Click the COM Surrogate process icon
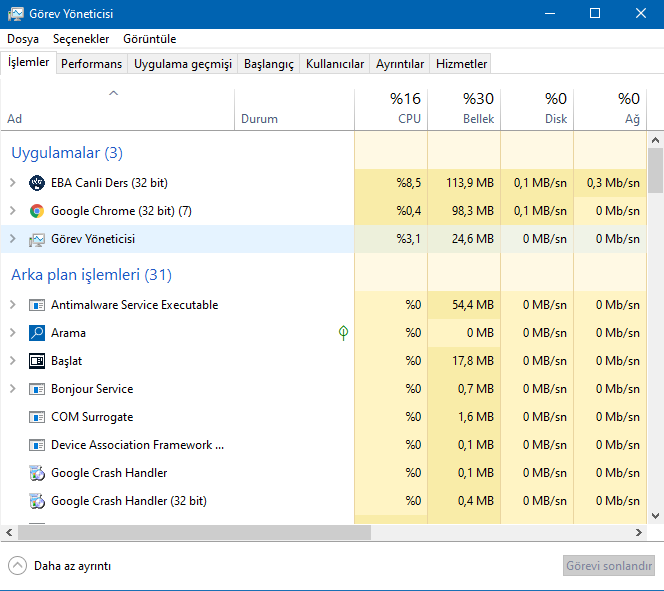The width and height of the screenshot is (664, 591). pyautogui.click(x=37, y=417)
